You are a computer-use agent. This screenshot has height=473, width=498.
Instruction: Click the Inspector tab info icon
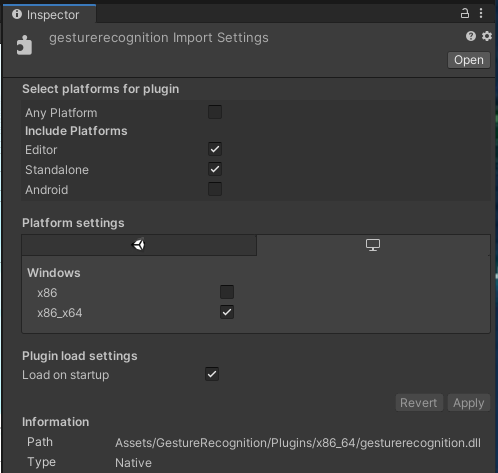coord(17,14)
